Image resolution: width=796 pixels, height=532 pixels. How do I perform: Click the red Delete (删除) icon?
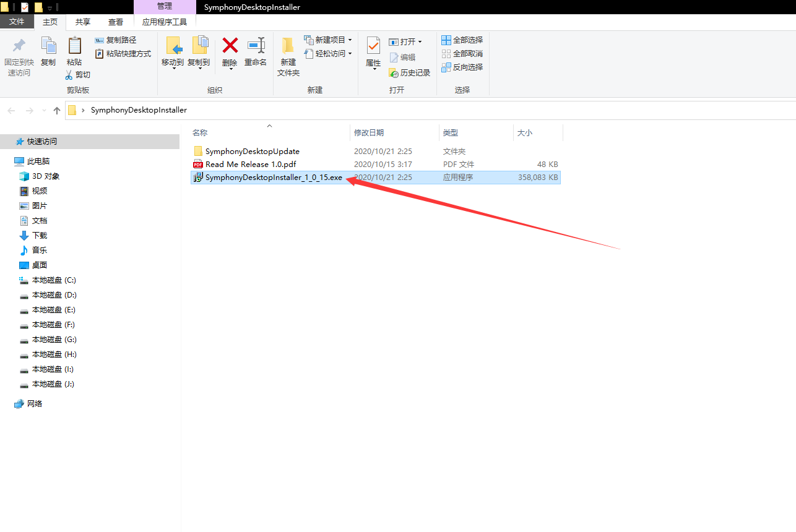click(230, 45)
